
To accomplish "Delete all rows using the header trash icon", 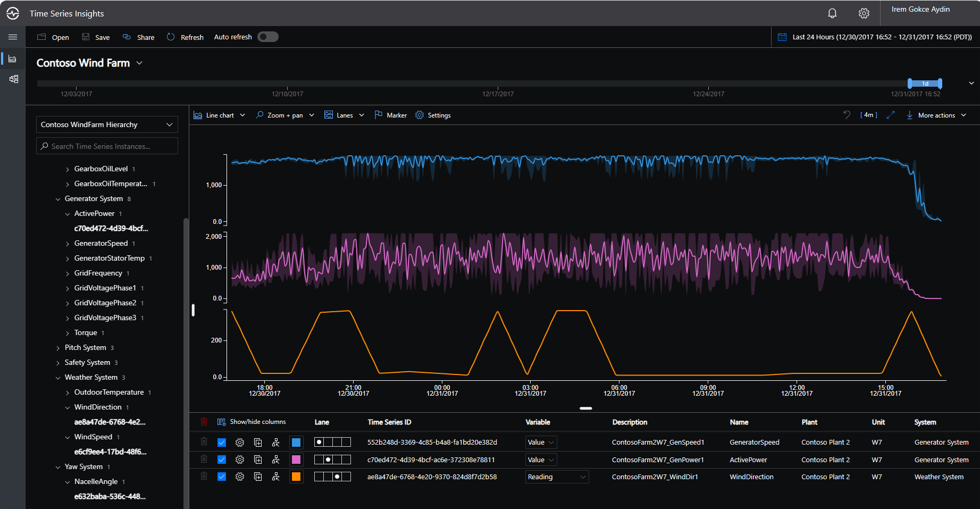I will coord(204,422).
